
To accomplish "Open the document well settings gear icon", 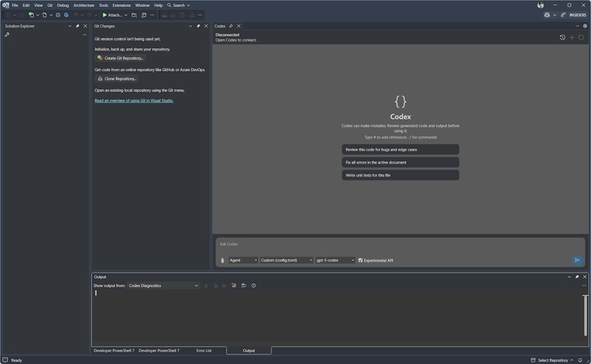I will 585,26.
